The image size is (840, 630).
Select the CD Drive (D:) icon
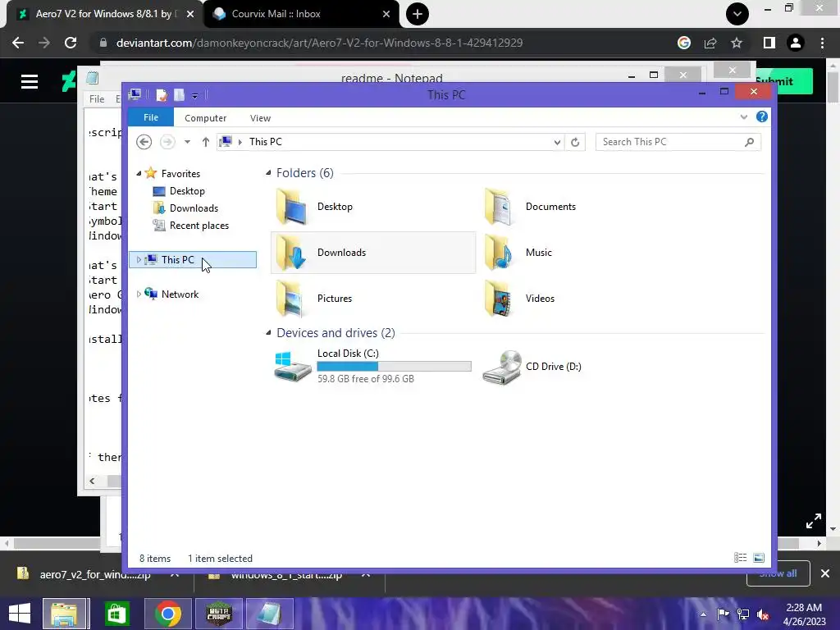[x=501, y=367]
